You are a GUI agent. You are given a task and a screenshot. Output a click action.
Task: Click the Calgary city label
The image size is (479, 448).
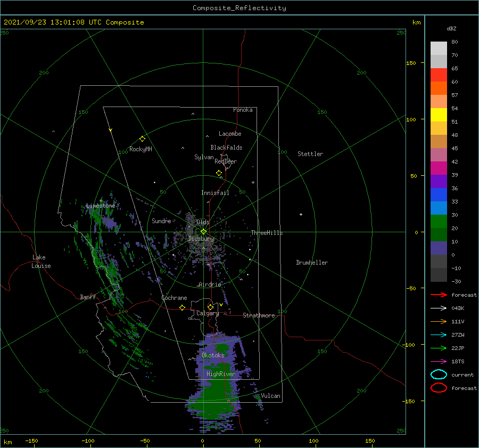point(208,313)
